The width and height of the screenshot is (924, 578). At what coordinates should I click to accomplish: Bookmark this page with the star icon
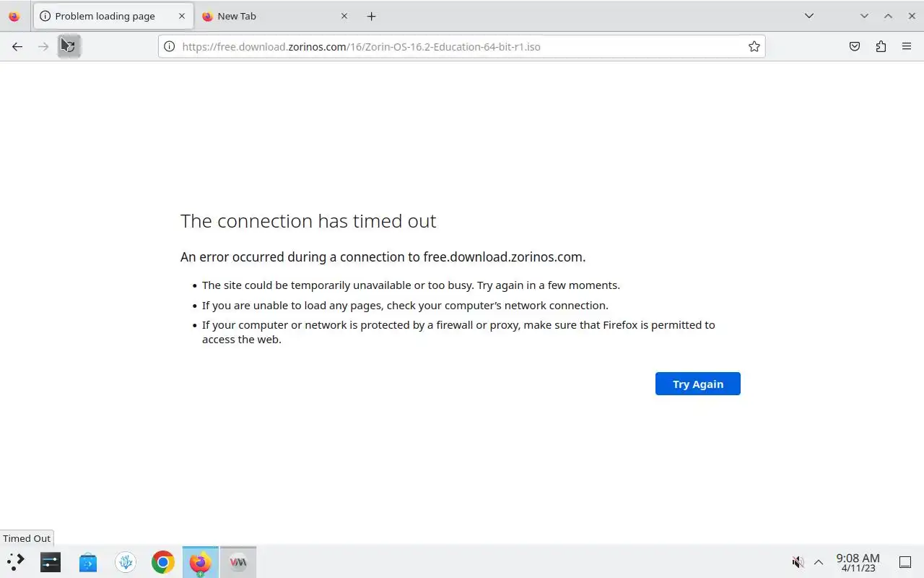[x=754, y=46]
